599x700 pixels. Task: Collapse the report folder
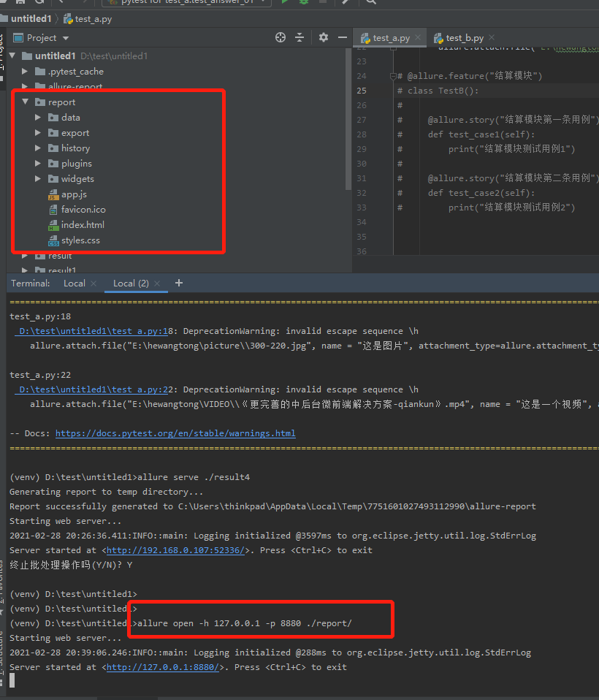[26, 102]
